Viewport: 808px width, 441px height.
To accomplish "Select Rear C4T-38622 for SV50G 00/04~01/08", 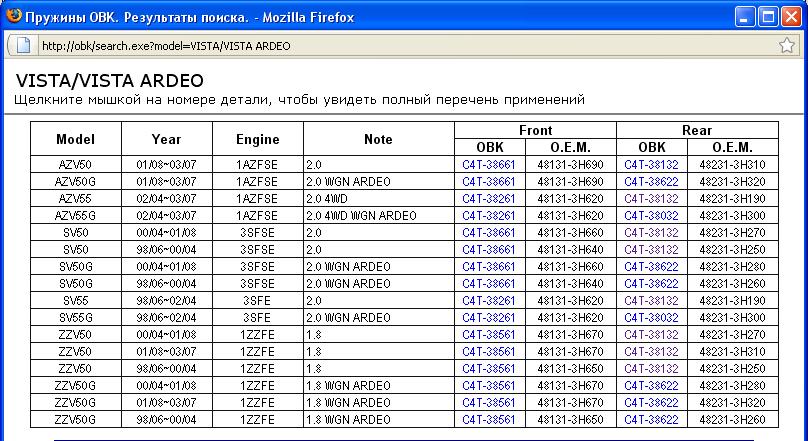I will coord(651,267).
